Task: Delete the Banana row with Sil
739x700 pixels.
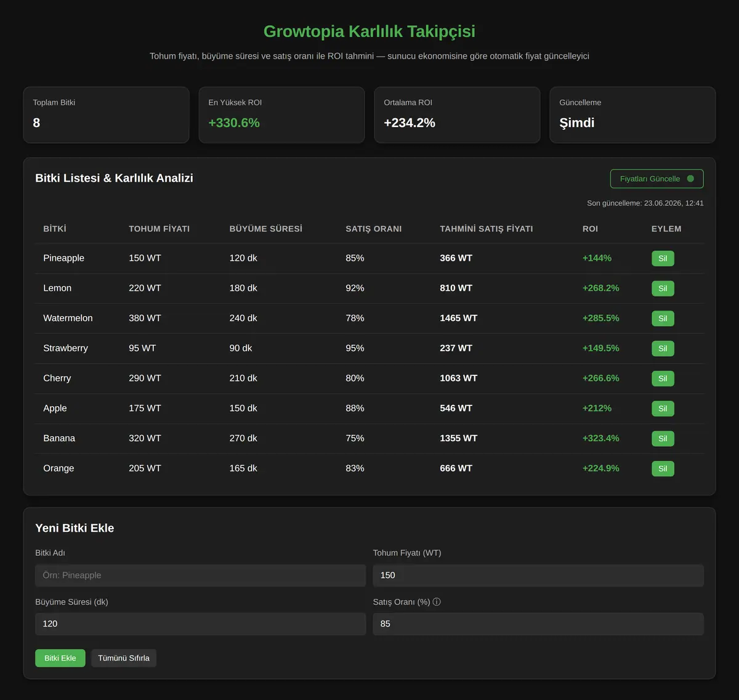Action: coord(663,439)
